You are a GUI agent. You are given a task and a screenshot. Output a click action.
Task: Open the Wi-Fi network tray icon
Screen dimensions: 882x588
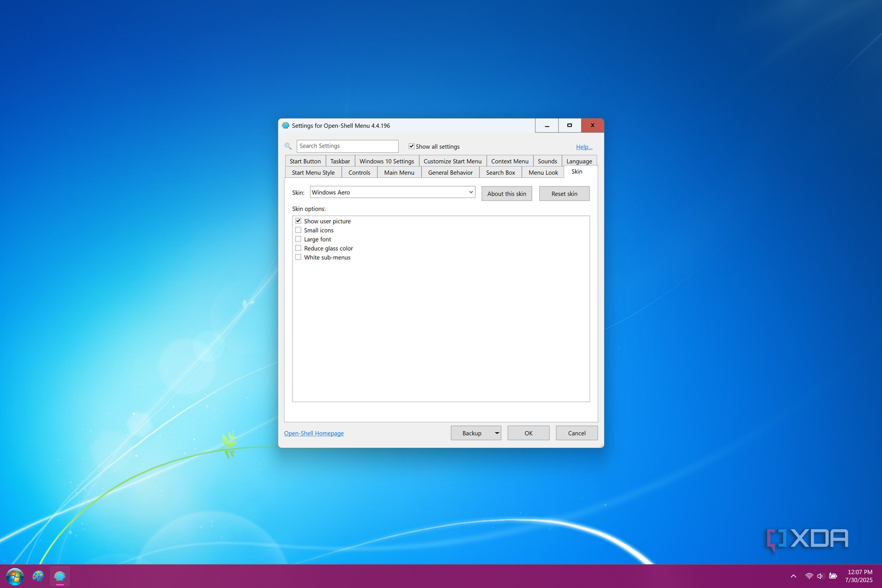pos(809,576)
